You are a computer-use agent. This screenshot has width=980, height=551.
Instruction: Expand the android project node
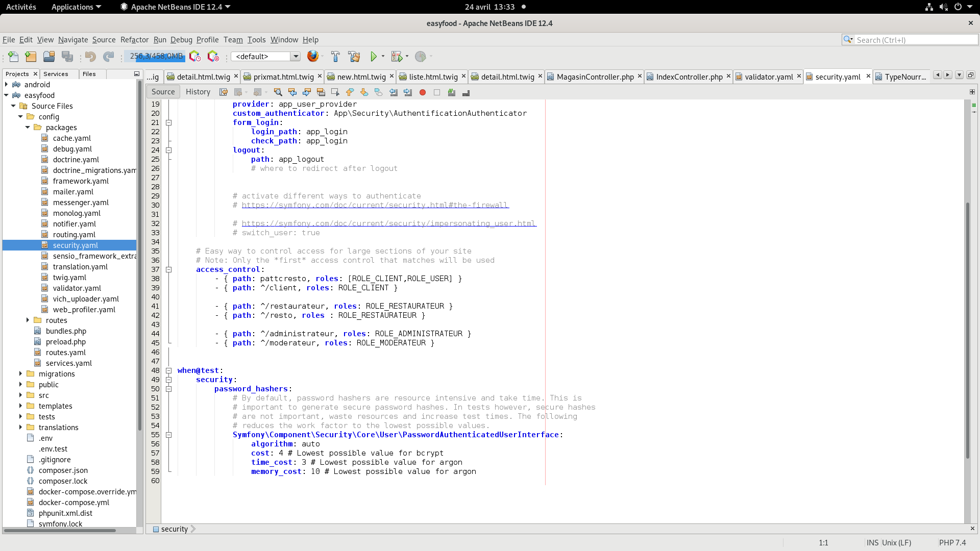pos(6,85)
